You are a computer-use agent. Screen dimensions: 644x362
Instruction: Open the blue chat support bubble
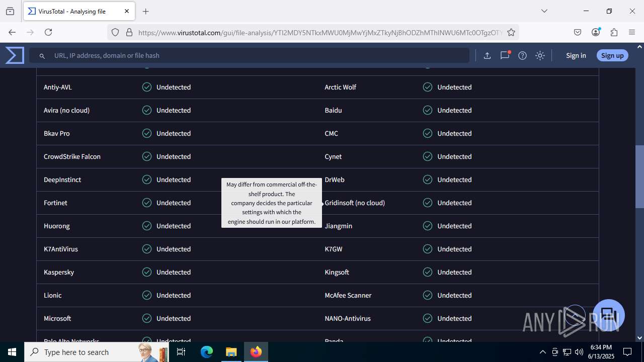(609, 315)
